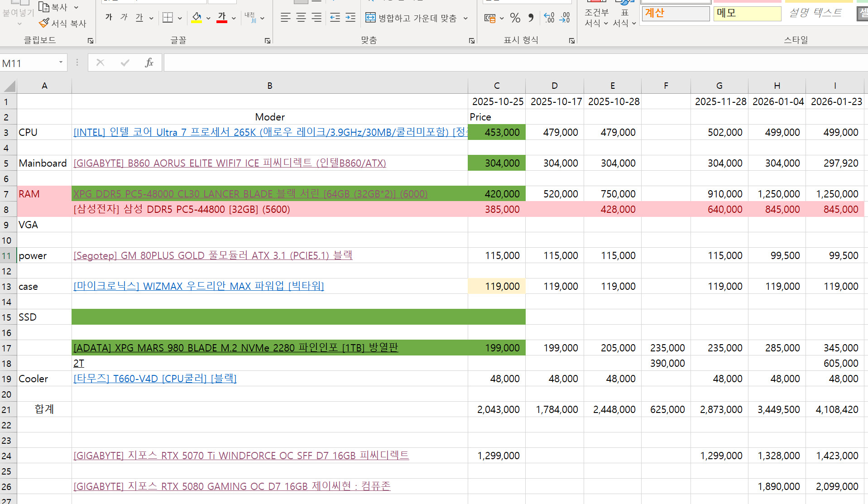Apply percent style number format
The height and width of the screenshot is (504, 868).
point(515,18)
